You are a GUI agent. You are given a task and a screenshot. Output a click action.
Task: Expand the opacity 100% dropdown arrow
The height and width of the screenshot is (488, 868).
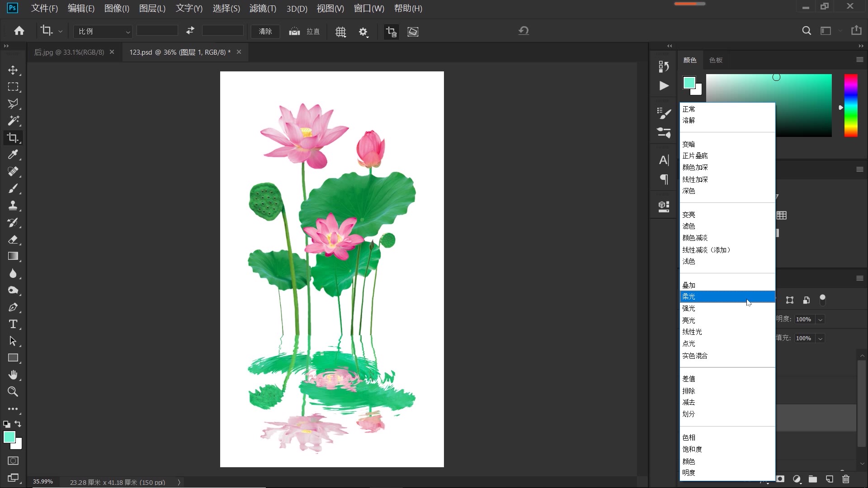pyautogui.click(x=820, y=319)
